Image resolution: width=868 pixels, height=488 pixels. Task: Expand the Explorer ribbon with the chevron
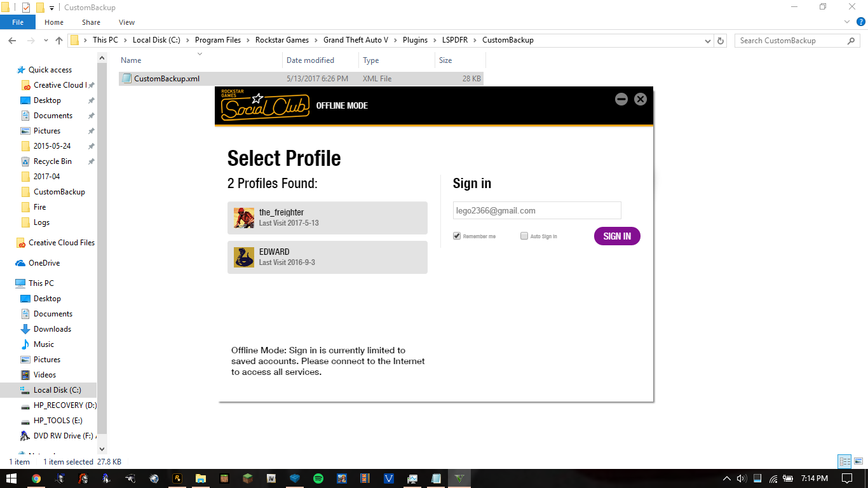click(x=846, y=22)
